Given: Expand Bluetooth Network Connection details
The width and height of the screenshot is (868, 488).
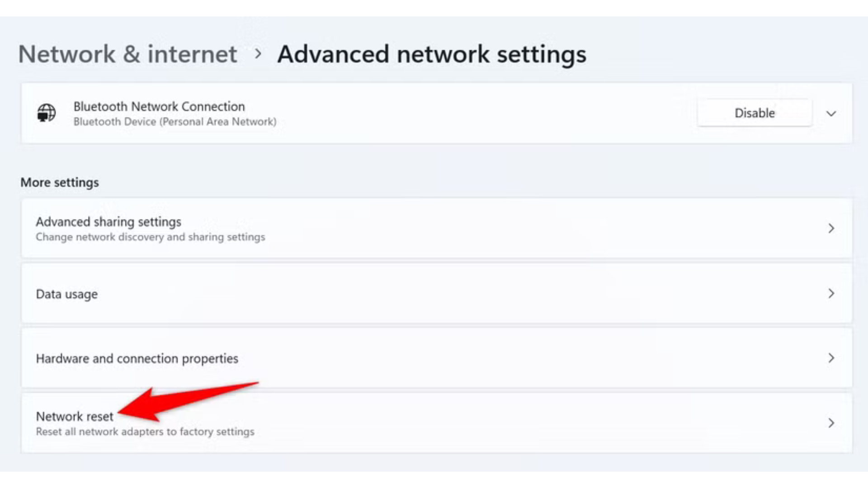Looking at the screenshot, I should (831, 113).
